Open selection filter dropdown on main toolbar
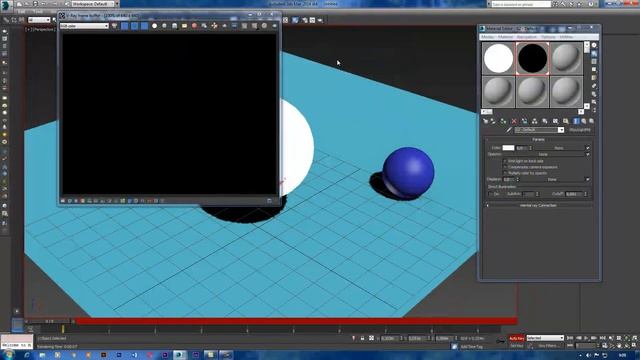This screenshot has width=640, height=360. tap(39, 20)
